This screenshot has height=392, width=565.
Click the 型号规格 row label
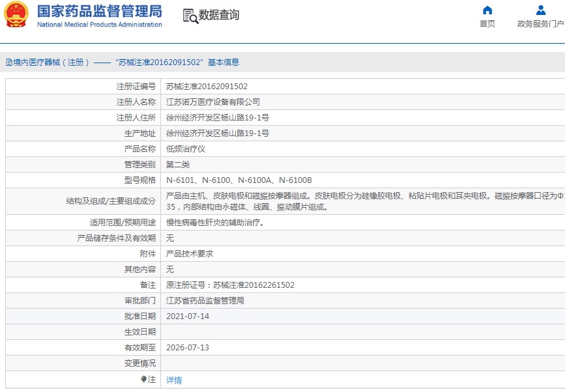coord(140,180)
